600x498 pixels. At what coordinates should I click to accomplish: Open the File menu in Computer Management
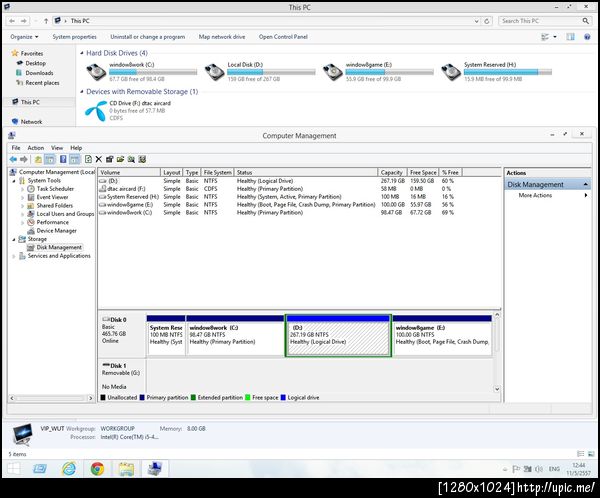point(16,148)
